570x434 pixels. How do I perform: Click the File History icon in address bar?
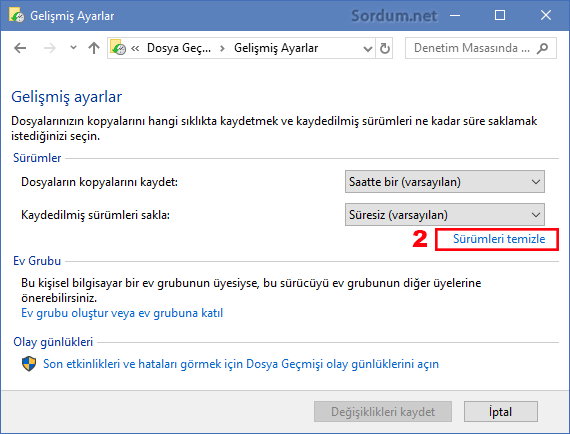118,48
